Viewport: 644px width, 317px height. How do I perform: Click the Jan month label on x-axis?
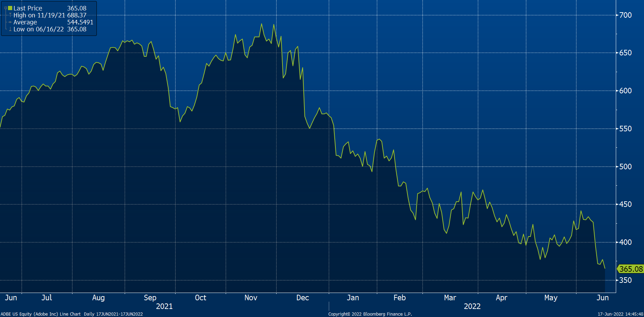pos(353,297)
